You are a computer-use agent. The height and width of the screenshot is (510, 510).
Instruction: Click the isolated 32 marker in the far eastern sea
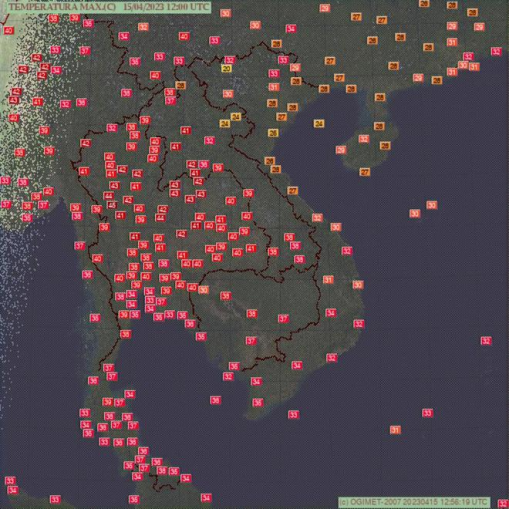point(486,341)
